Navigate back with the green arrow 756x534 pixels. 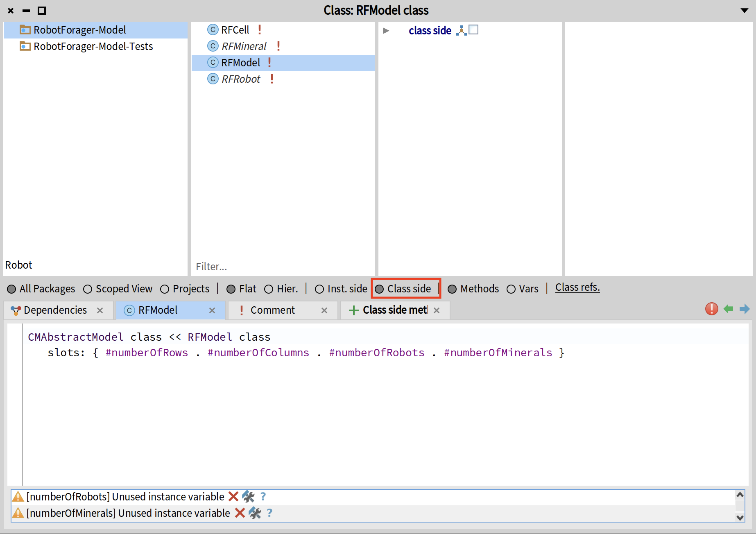[728, 309]
